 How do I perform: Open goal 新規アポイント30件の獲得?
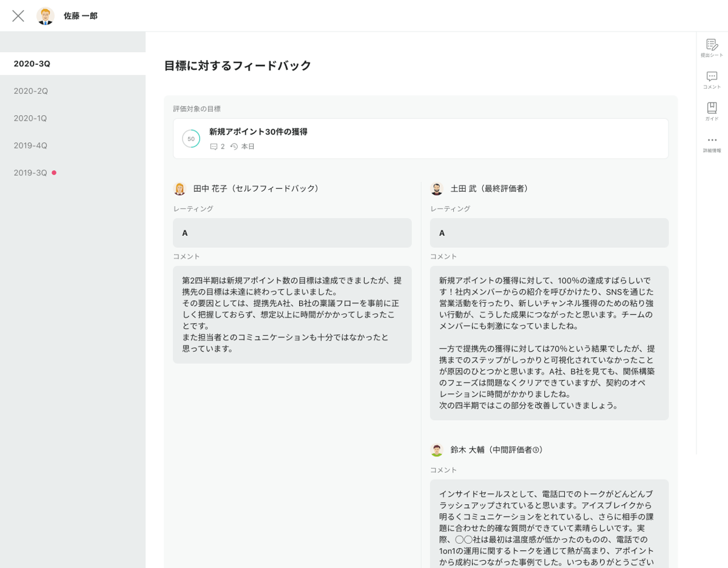(x=421, y=139)
